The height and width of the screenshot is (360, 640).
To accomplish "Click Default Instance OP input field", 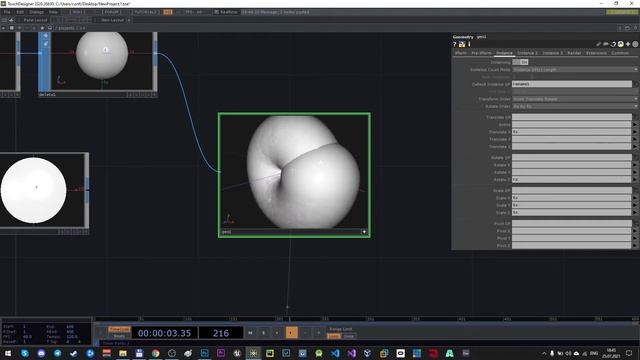I will coord(572,84).
